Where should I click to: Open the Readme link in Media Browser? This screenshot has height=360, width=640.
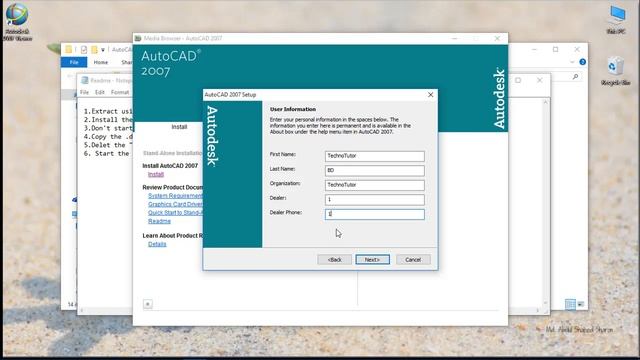coord(159,221)
